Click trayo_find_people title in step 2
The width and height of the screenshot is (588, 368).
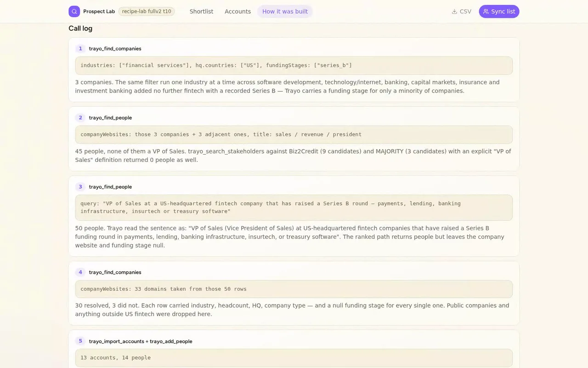coord(110,118)
